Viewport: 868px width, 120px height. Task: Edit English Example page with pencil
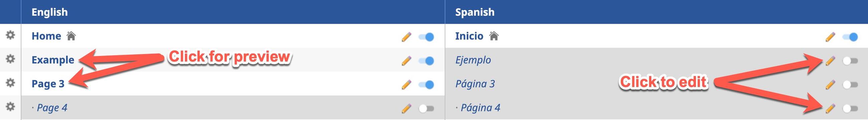click(406, 61)
